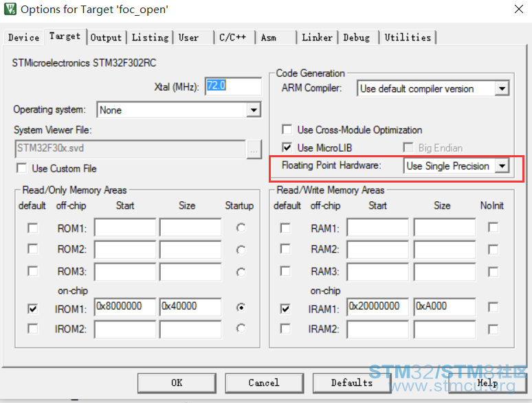This screenshot has width=532, height=403.
Task: Open the Output tab
Action: click(106, 37)
